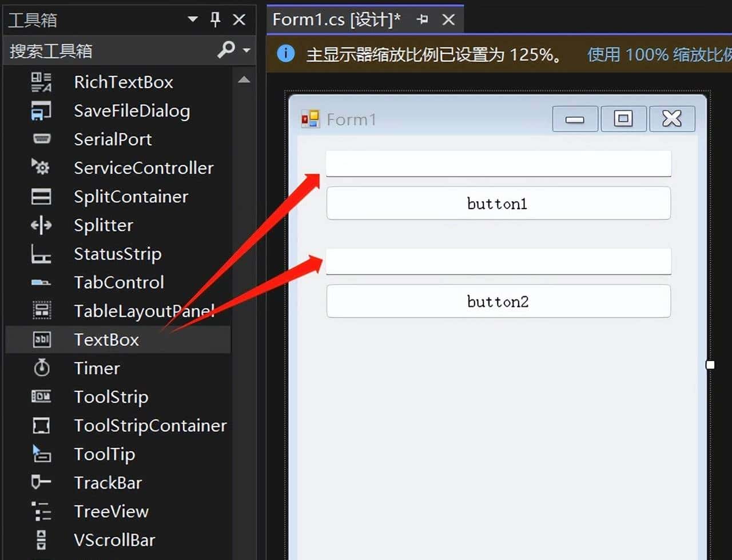
Task: Select the RichTextBox control icon
Action: click(x=41, y=82)
